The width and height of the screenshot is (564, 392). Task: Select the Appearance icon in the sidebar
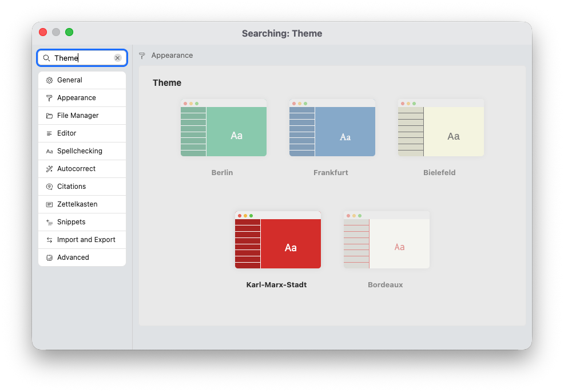(49, 98)
